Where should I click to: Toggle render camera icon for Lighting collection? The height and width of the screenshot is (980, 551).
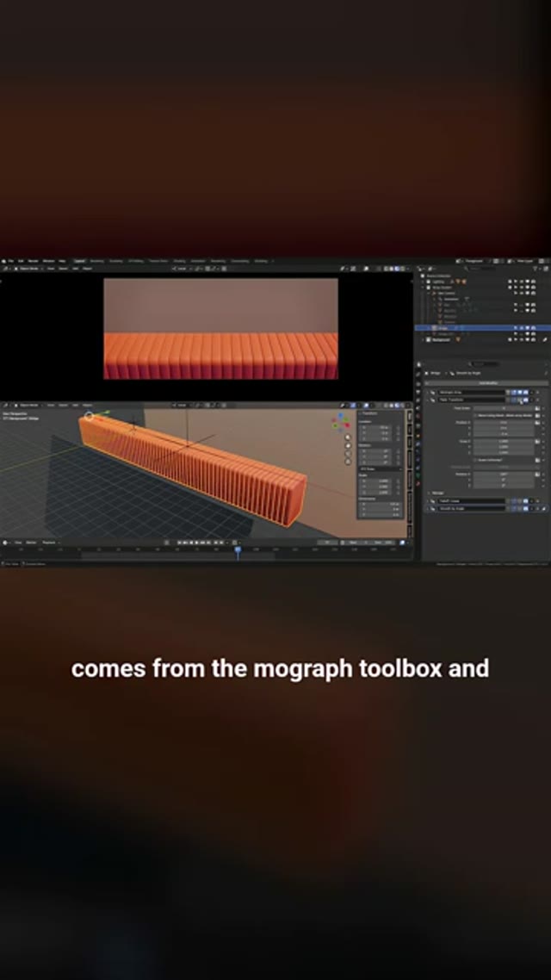tap(533, 282)
